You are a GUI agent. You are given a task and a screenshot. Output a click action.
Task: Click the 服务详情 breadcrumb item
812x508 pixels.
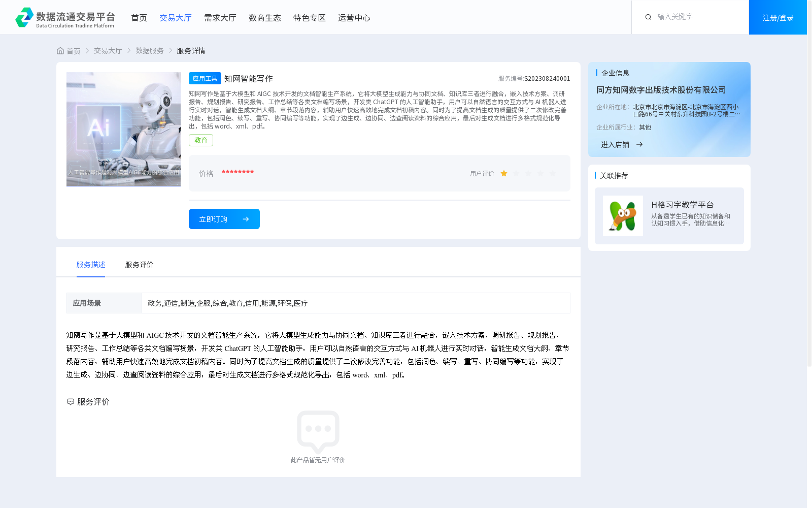point(191,51)
